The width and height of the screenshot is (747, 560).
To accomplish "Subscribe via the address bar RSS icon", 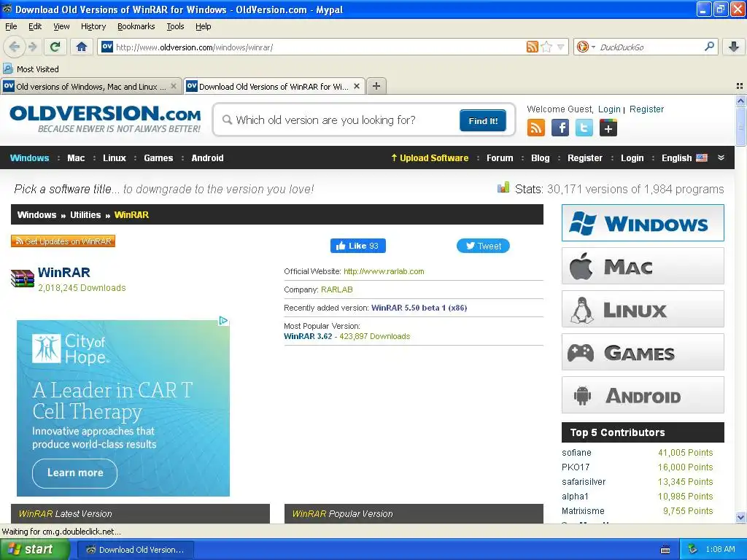I will pyautogui.click(x=532, y=47).
